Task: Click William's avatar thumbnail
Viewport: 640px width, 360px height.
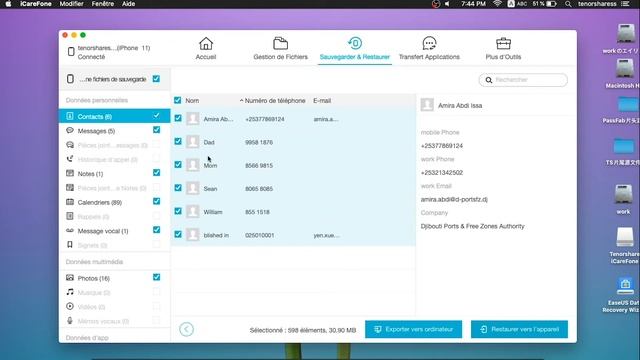Action: [x=193, y=211]
